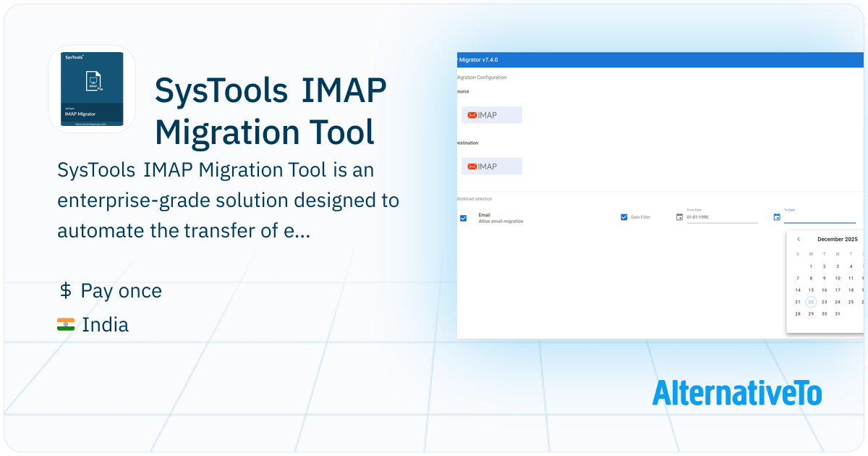This screenshot has width=868, height=456.
Task: Select December 28 in the calendar
Action: click(x=798, y=313)
